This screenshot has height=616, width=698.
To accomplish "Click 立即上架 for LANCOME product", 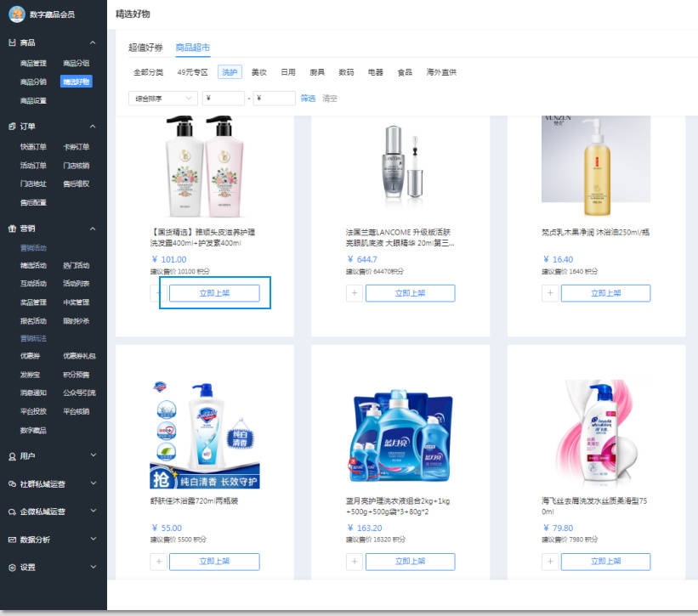I will (x=410, y=293).
